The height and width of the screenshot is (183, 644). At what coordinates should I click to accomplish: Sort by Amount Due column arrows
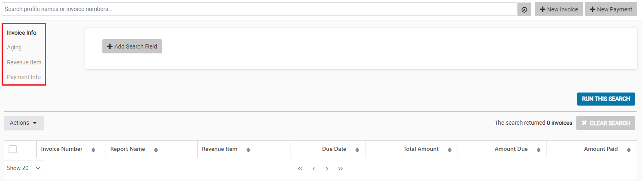pyautogui.click(x=538, y=150)
